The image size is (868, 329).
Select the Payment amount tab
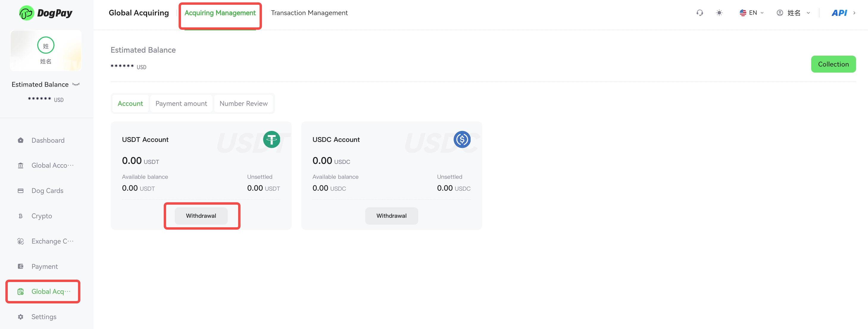tap(181, 104)
